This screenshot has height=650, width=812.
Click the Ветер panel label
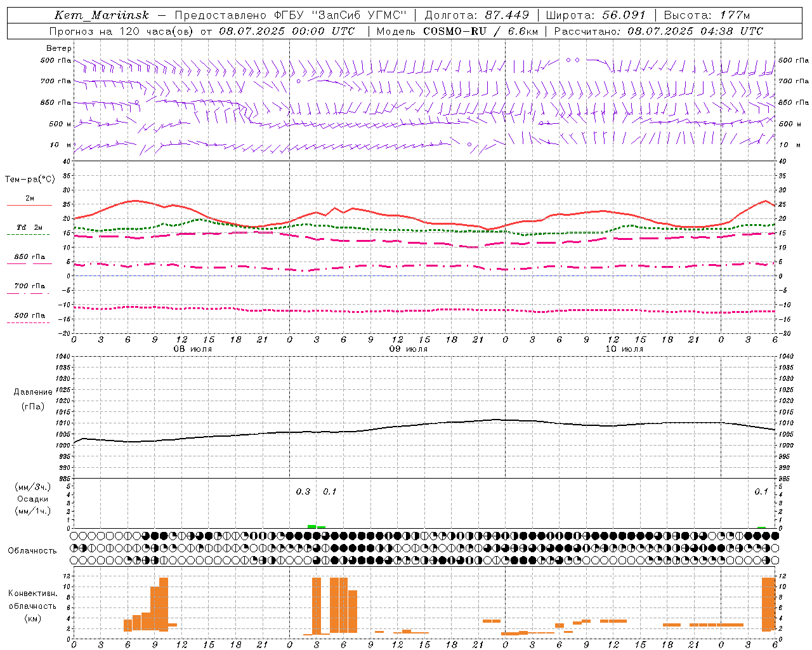coord(59,48)
